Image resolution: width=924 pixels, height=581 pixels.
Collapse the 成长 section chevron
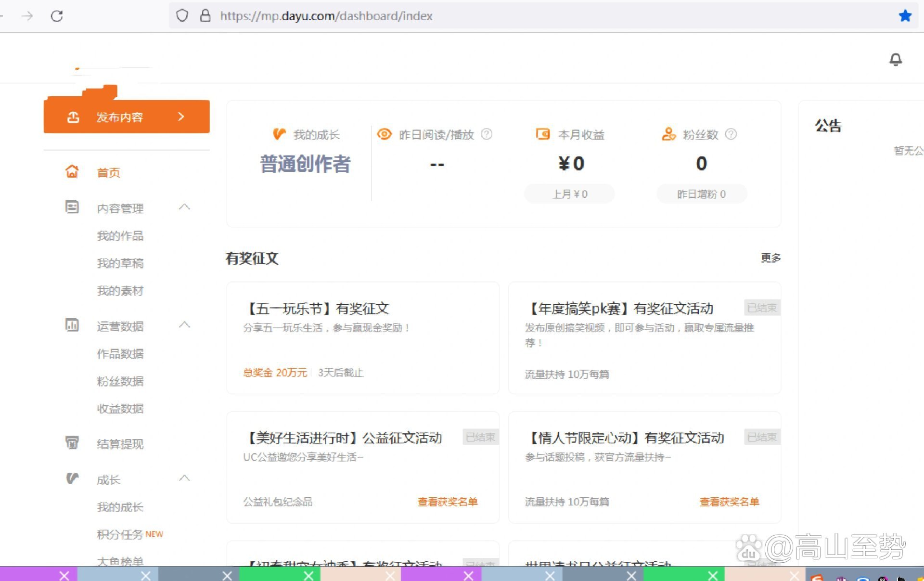[x=184, y=478]
